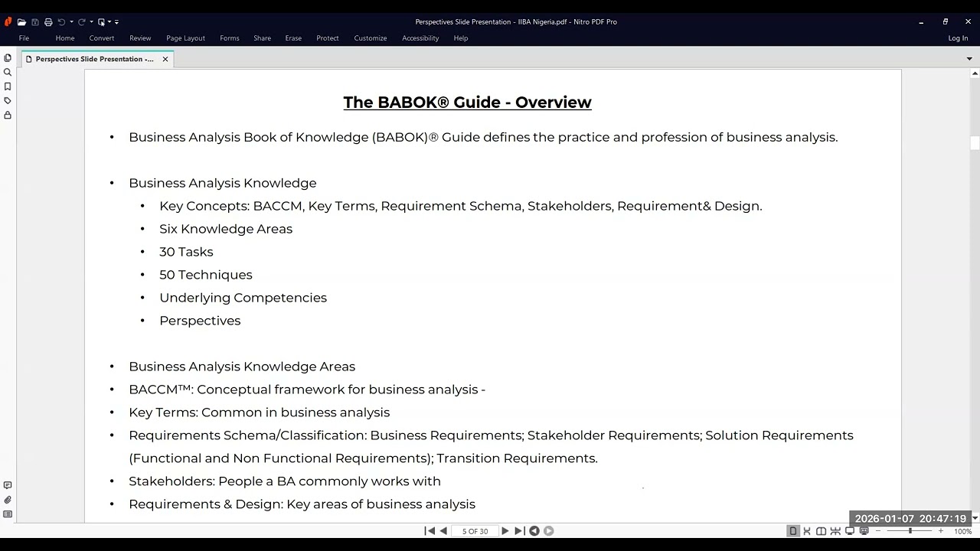Activate the select tool icon in quick access
Image resolution: width=980 pixels, height=551 pixels.
click(101, 22)
